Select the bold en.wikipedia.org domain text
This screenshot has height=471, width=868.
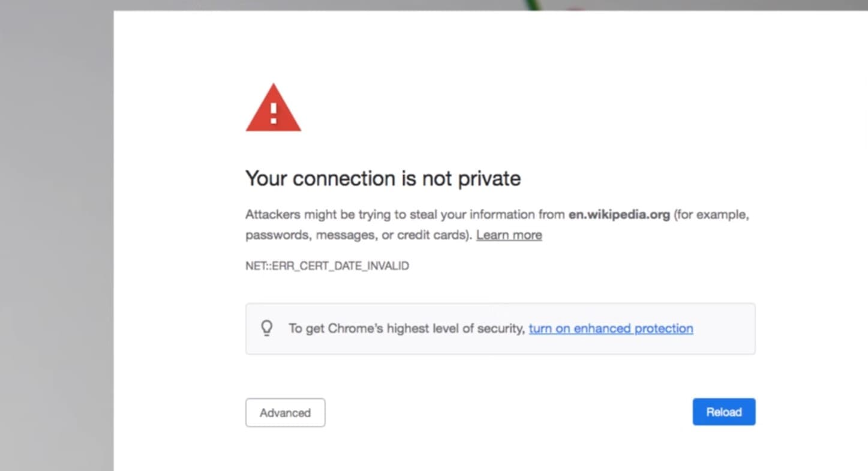coord(619,215)
